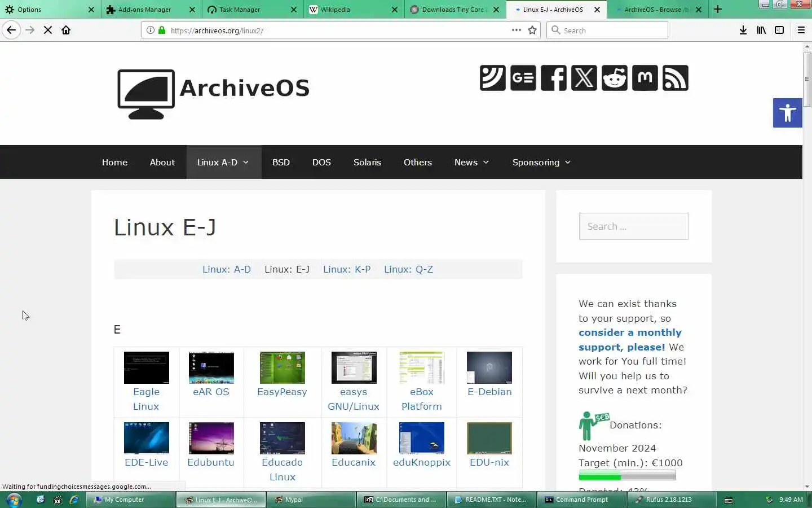812x508 pixels.
Task: Click the Mastodon social icon
Action: (645, 78)
